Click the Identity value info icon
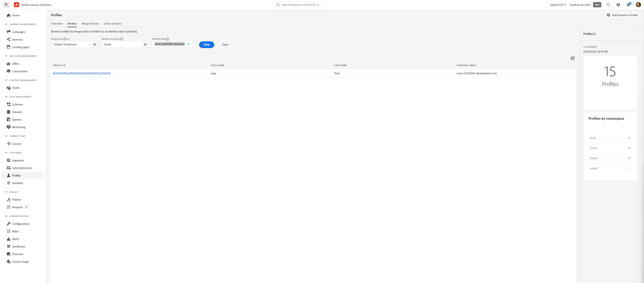The image size is (644, 283). coord(167,39)
